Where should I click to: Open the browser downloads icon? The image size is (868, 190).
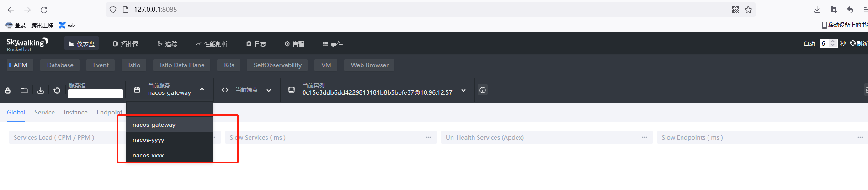coord(817,10)
